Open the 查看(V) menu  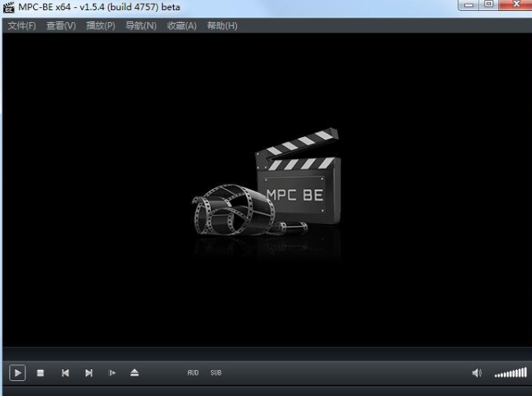point(61,26)
